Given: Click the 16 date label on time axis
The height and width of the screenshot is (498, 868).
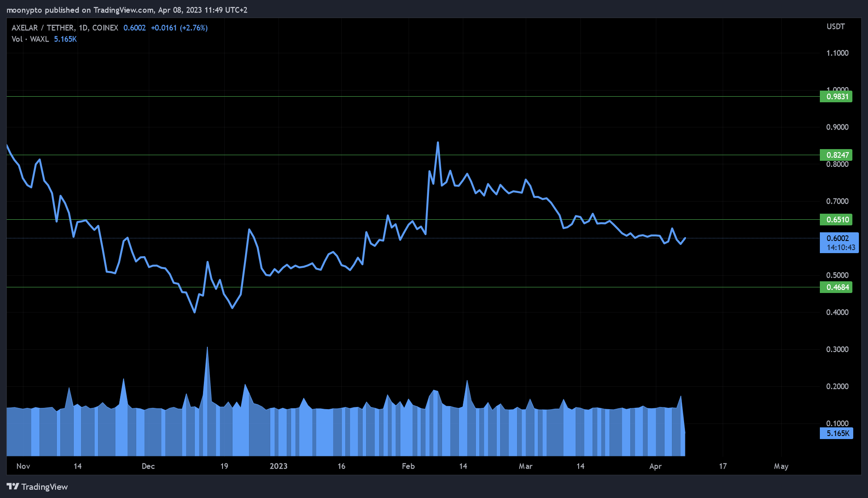Looking at the screenshot, I should point(341,466).
